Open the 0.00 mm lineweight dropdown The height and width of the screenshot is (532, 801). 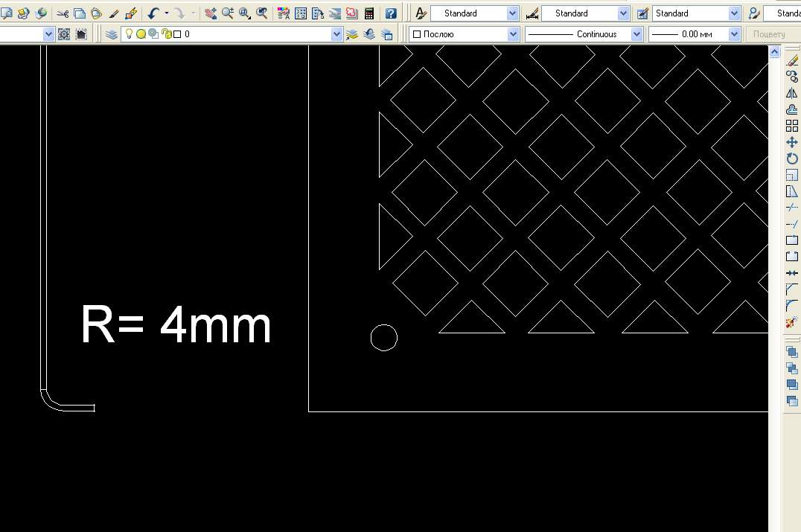point(734,34)
